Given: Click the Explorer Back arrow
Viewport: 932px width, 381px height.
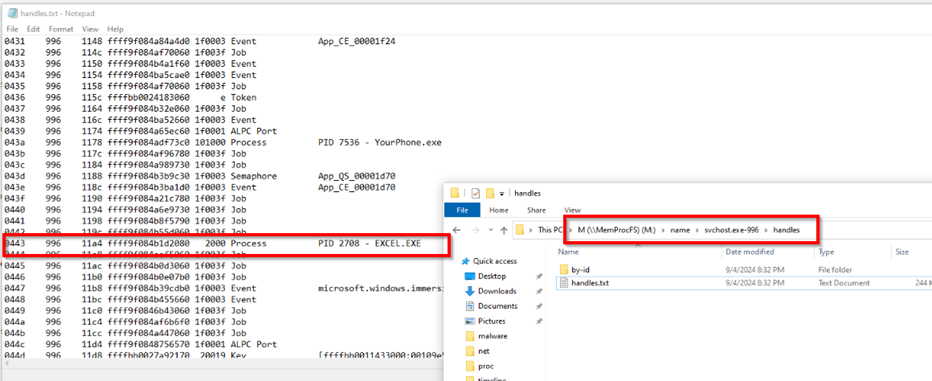Looking at the screenshot, I should coord(457,230).
